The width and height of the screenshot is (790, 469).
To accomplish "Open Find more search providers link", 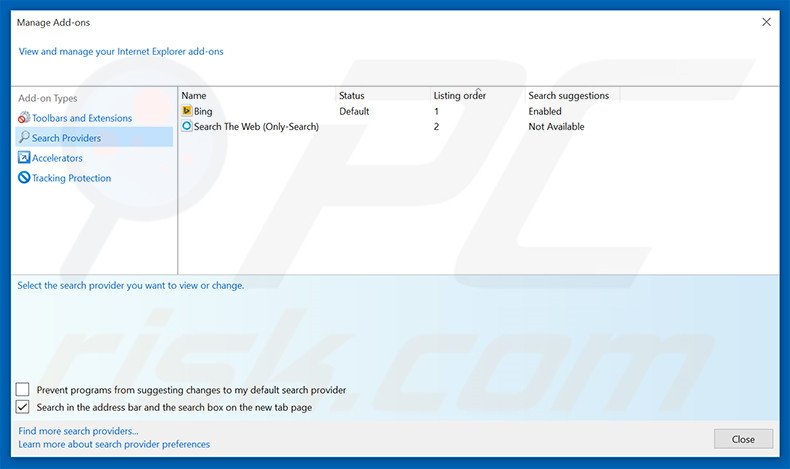I will tap(78, 431).
